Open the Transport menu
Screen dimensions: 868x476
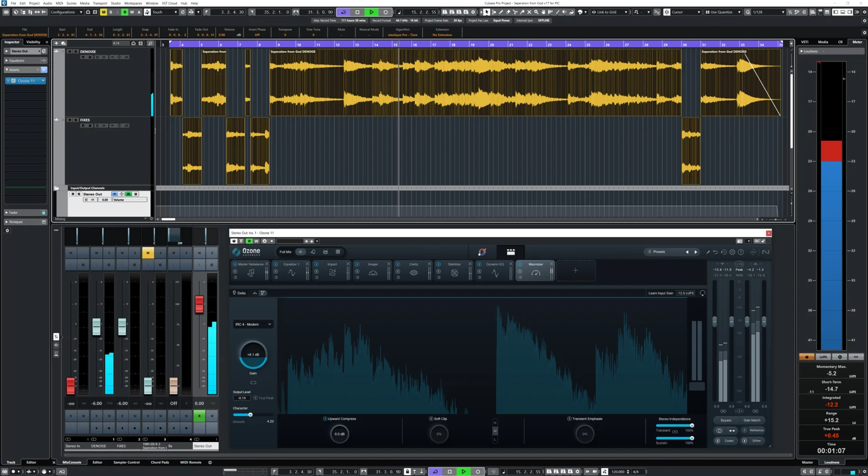pyautogui.click(x=100, y=3)
